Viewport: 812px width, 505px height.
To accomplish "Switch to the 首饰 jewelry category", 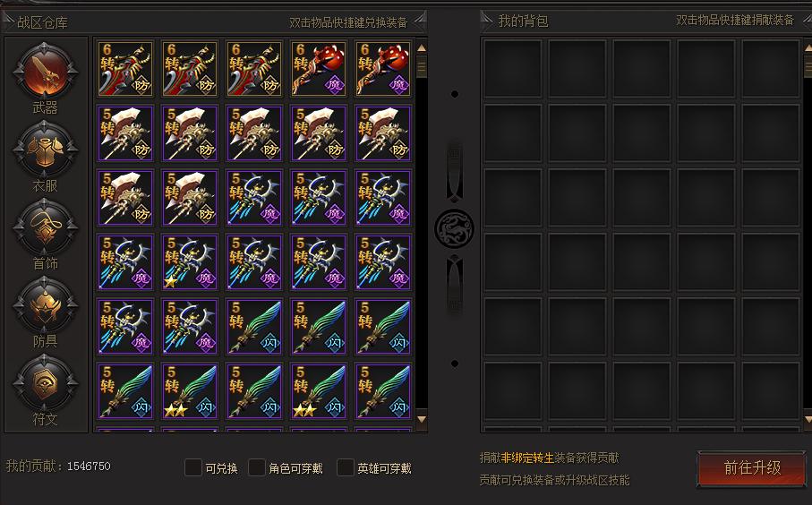I will [x=45, y=227].
